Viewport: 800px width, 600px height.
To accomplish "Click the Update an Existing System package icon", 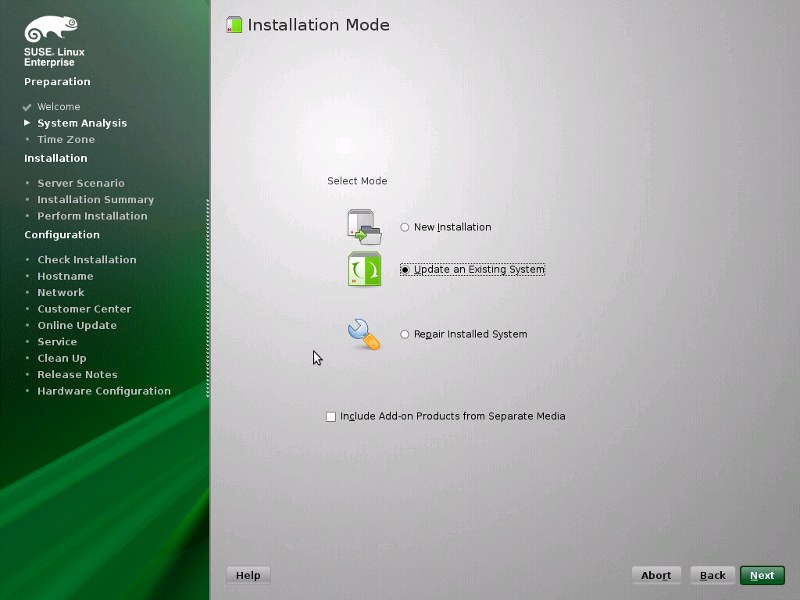I will click(x=364, y=269).
